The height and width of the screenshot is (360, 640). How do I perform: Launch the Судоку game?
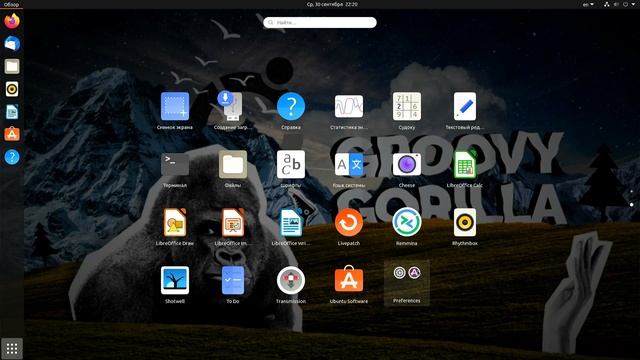pyautogui.click(x=407, y=110)
